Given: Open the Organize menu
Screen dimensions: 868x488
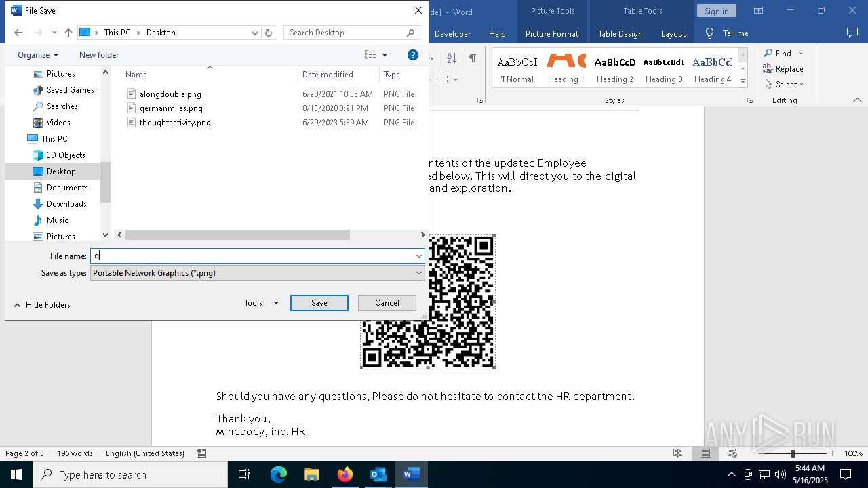Looking at the screenshot, I should point(38,55).
